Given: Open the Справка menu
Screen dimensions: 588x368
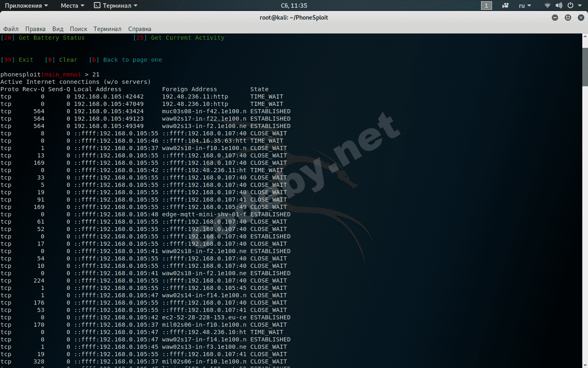Looking at the screenshot, I should pos(140,29).
